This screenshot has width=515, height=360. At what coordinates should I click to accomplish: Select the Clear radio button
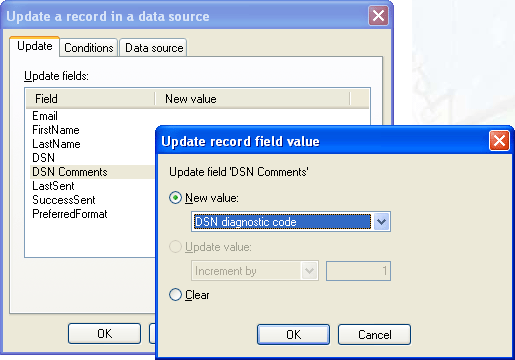pyautogui.click(x=175, y=295)
